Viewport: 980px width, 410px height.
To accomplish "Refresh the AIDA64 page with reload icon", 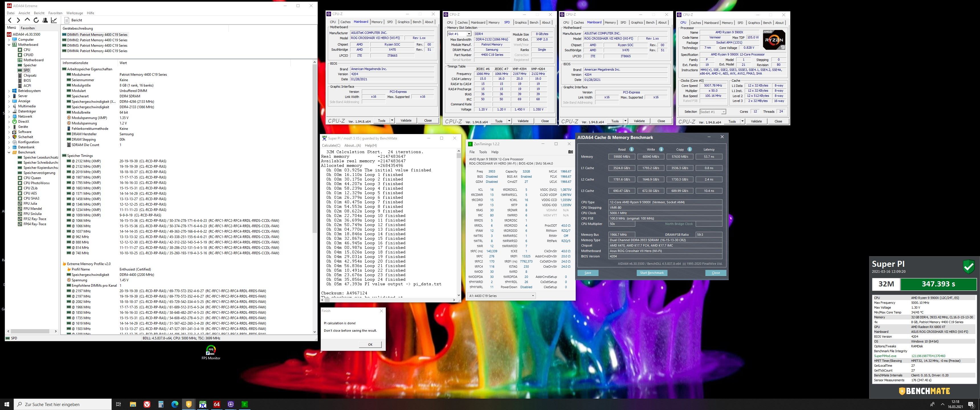I will pos(36,20).
